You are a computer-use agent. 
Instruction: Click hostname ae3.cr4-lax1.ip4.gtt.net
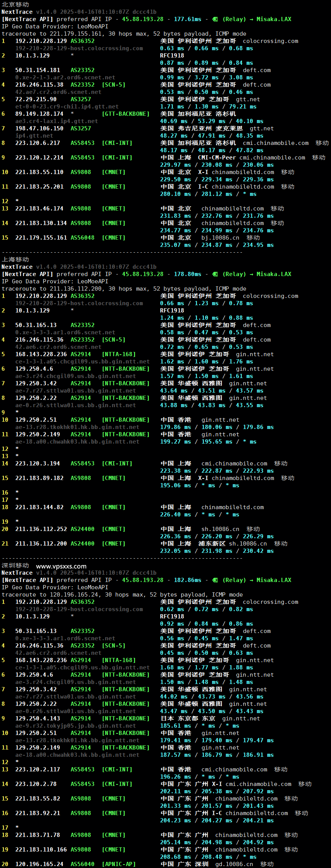pos(57,121)
